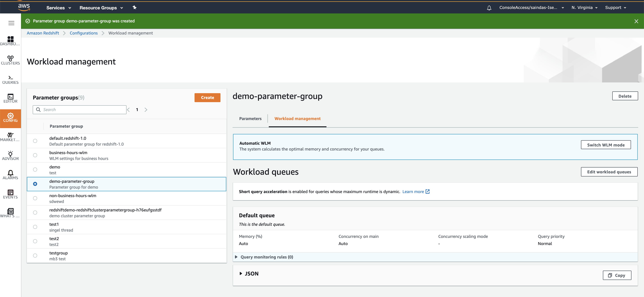Screen dimensions: 644x297
Task: Open the Learn more link
Action: tap(413, 192)
